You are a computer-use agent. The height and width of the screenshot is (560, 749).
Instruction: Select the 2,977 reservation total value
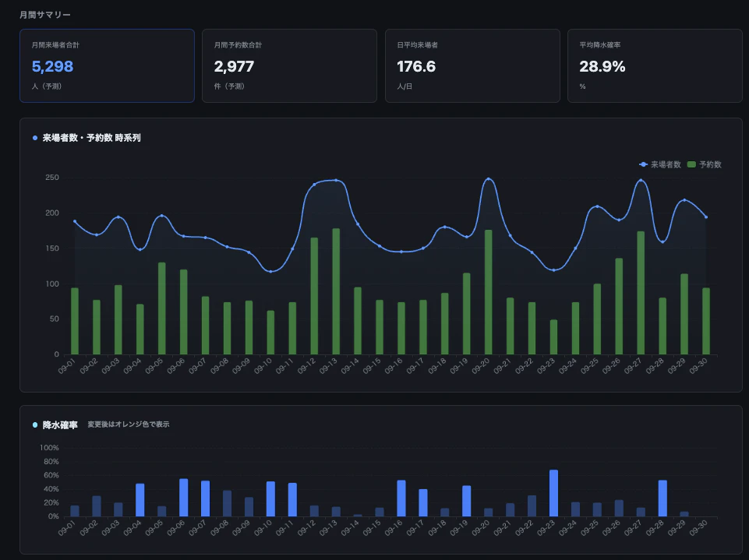click(x=234, y=66)
